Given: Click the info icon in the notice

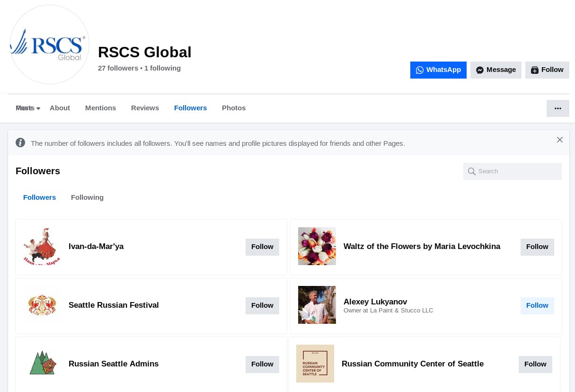Looking at the screenshot, I should (20, 143).
